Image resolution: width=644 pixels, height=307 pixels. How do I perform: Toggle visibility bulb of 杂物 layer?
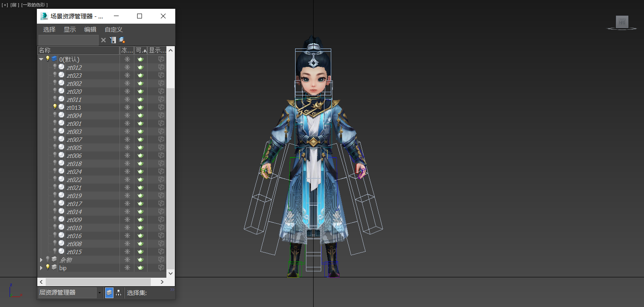pos(48,259)
